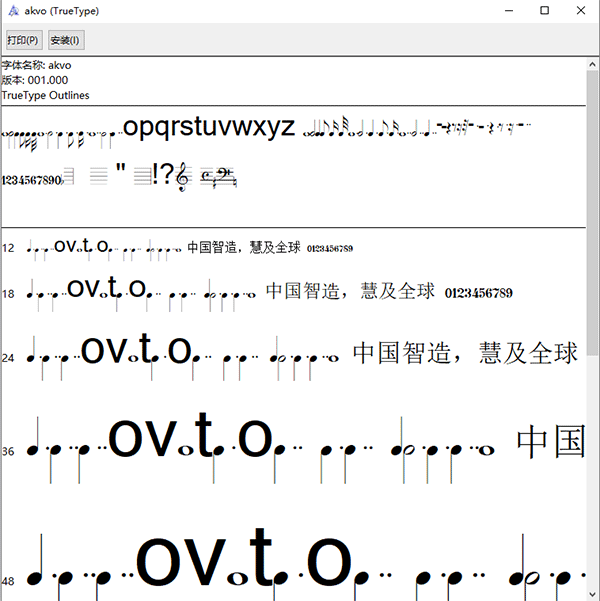Click the 12-point 中国智造，慧及全球 sample
The height and width of the screenshot is (601, 600).
point(244,248)
